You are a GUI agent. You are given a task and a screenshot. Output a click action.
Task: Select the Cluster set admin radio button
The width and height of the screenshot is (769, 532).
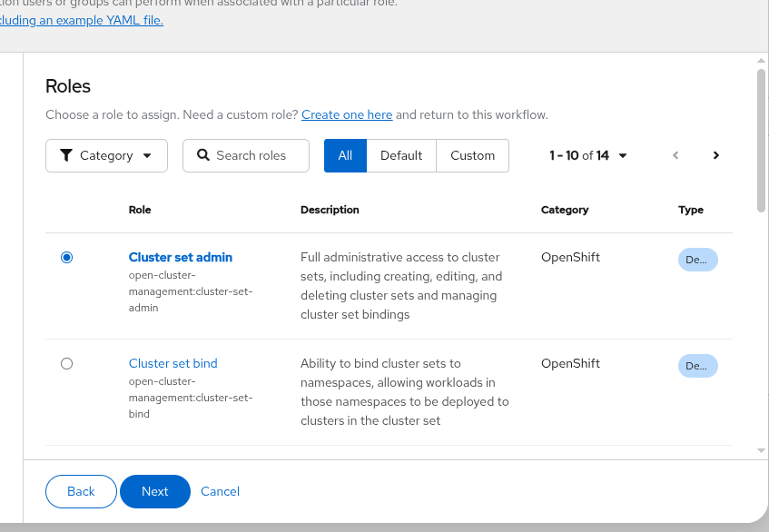(66, 258)
